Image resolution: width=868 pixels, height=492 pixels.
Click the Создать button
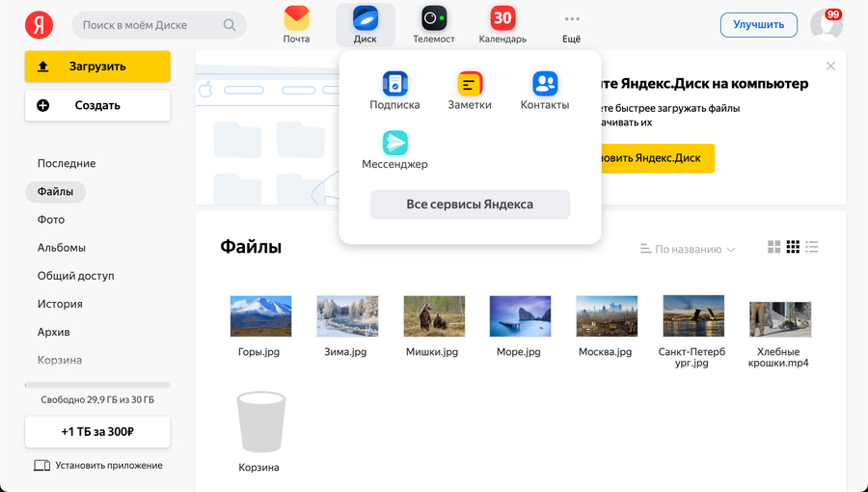(x=97, y=105)
